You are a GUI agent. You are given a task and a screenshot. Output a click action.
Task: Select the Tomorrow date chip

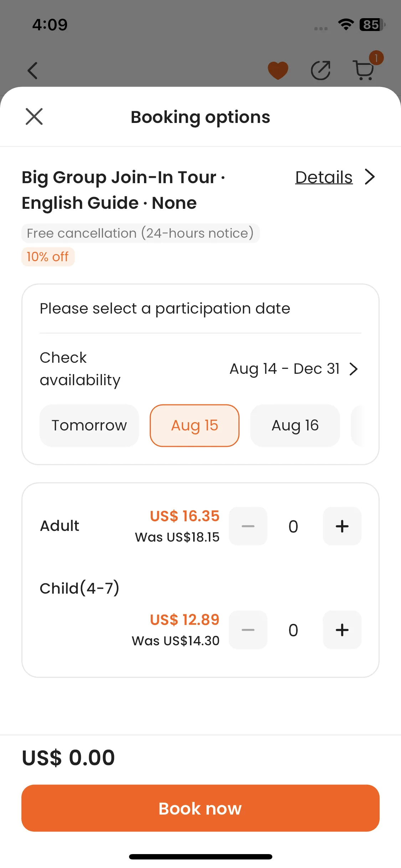click(x=89, y=425)
